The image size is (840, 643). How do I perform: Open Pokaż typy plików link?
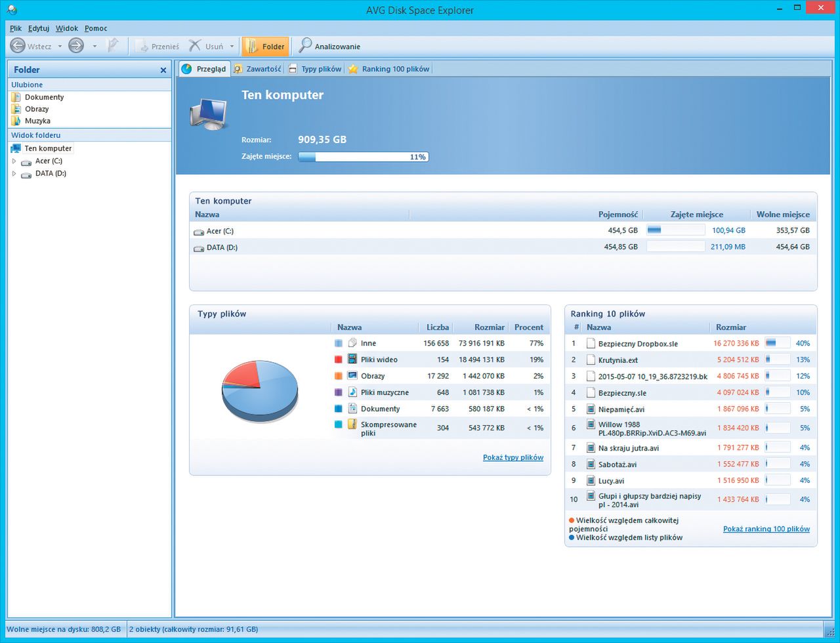pyautogui.click(x=513, y=457)
